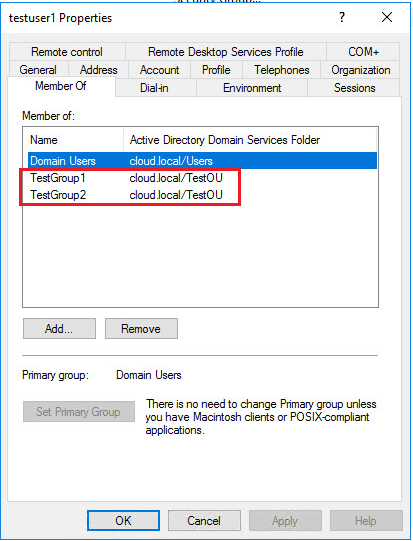Click the Name column header
Viewport: 413px width, 541px height.
point(73,140)
